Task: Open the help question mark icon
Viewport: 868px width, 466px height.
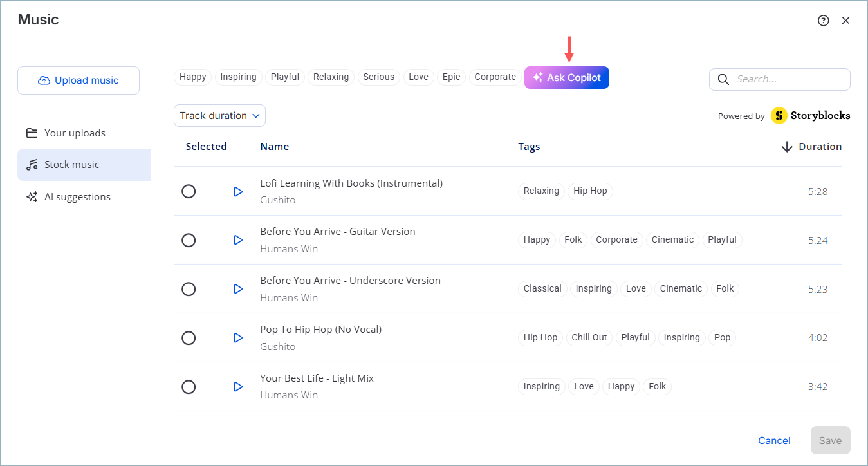Action: pos(823,21)
